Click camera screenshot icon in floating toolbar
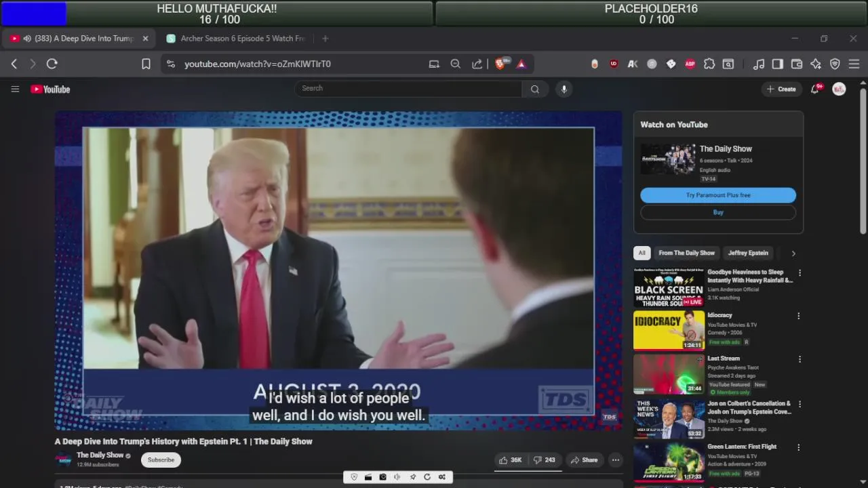The height and width of the screenshot is (488, 868). (x=382, y=477)
